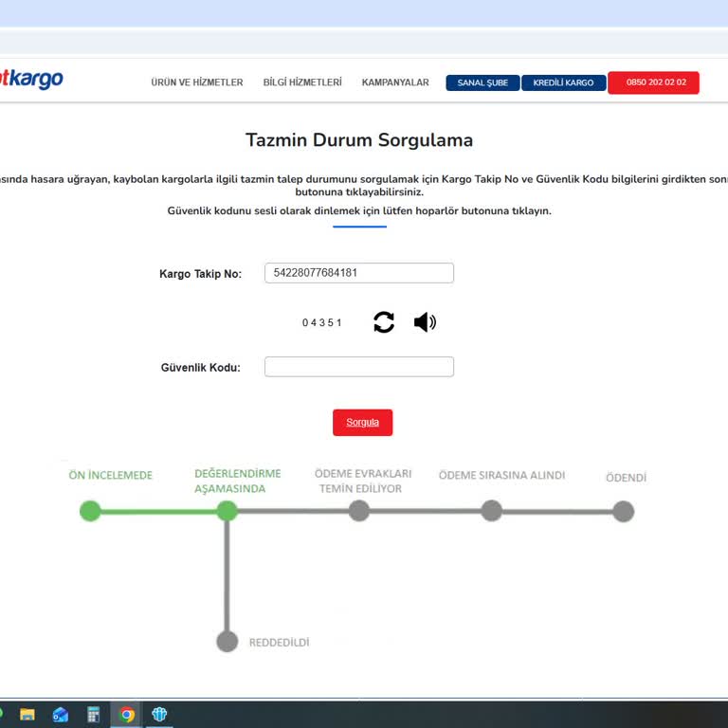Open ÜRÜN VE HİZMETLER menu
The height and width of the screenshot is (728, 728).
[x=197, y=82]
